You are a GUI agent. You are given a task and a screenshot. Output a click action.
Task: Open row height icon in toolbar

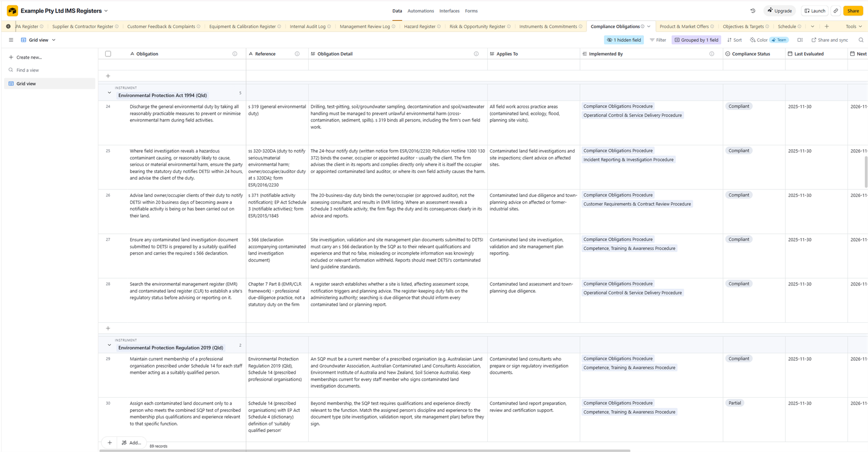tap(800, 40)
